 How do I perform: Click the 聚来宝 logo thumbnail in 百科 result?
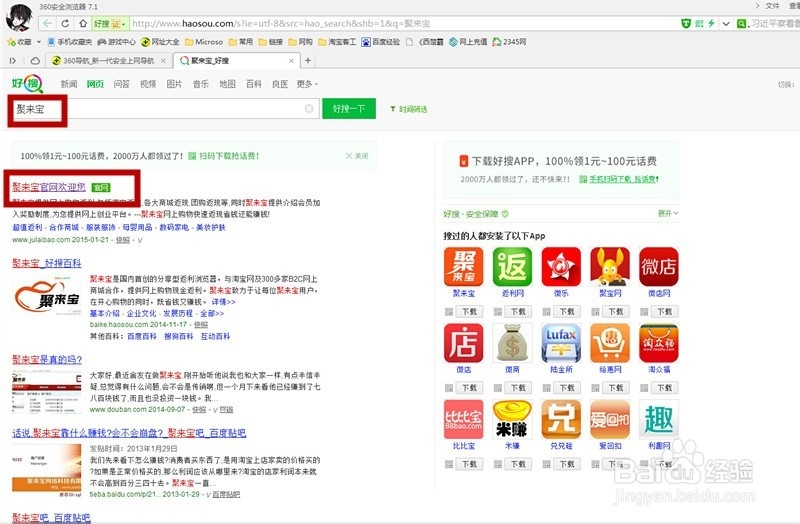tap(47, 296)
